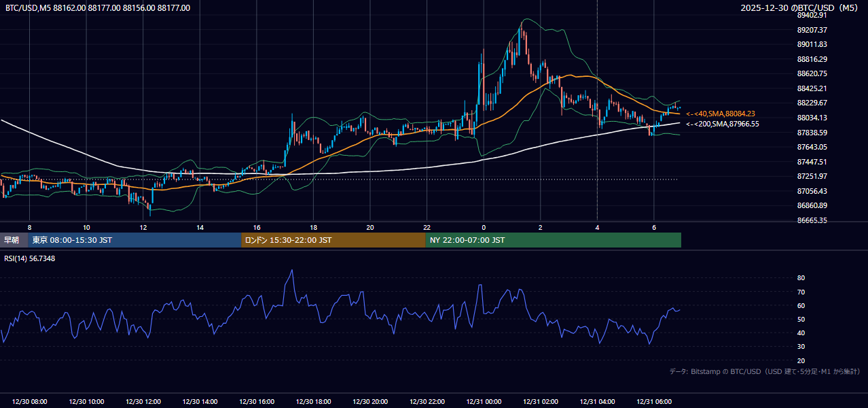This screenshot has width=868, height=408.
Task: Click the price axis value 86665.35
Action: (812, 220)
